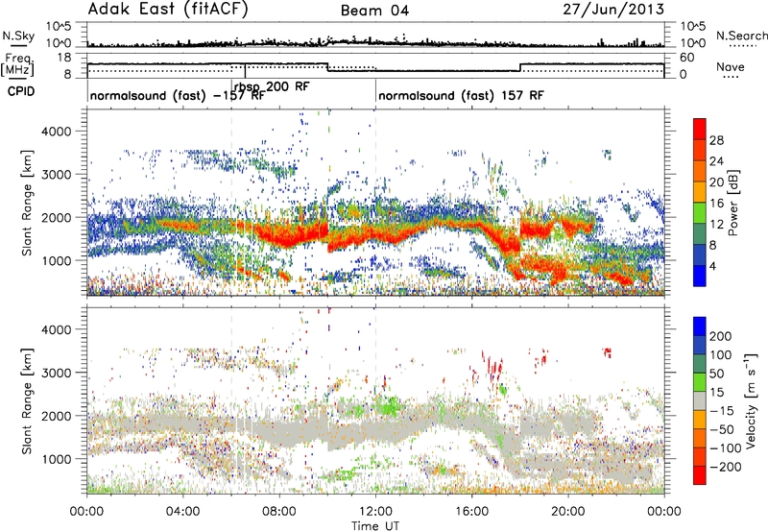
Task: Click the 04:00 time tick label
Action: [182, 512]
